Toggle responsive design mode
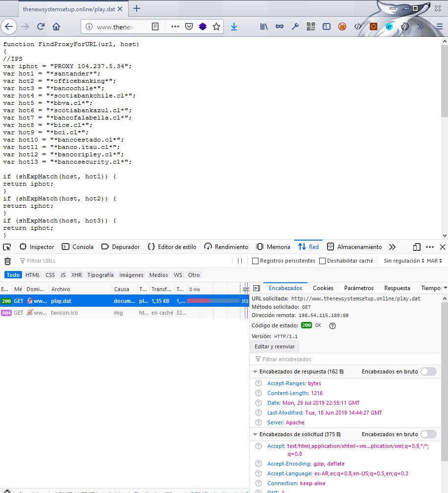The height and width of the screenshot is (493, 448). (417, 247)
